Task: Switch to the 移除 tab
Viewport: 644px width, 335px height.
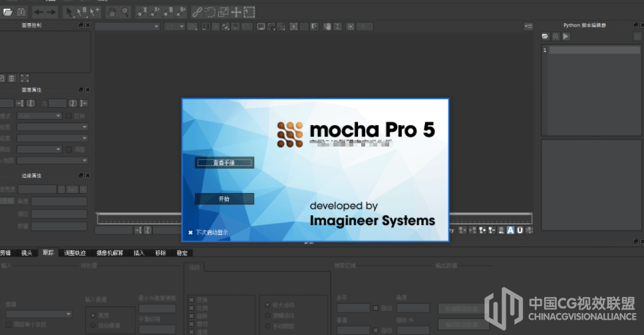Action: pos(160,253)
